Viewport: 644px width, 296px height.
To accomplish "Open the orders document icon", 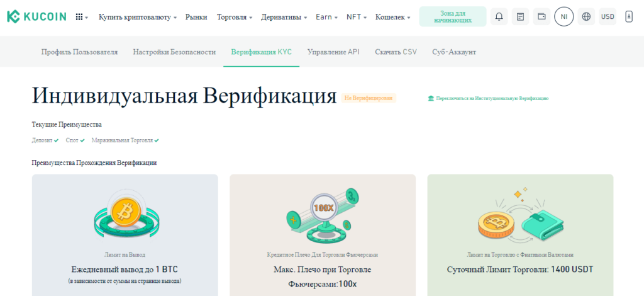I will 520,17.
